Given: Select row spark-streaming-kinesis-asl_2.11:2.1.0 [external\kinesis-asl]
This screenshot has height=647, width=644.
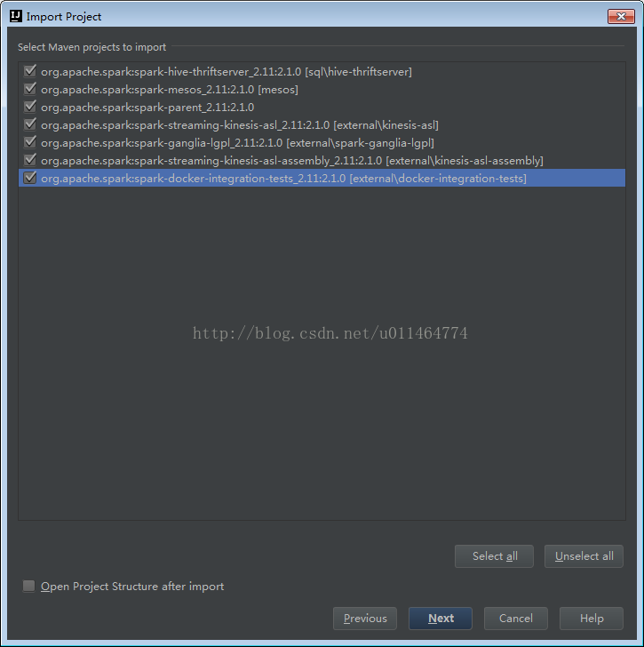Looking at the screenshot, I should (x=322, y=125).
